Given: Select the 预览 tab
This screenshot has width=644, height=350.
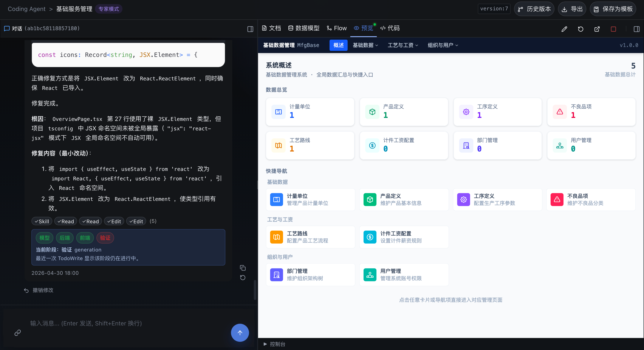Looking at the screenshot, I should [364, 28].
